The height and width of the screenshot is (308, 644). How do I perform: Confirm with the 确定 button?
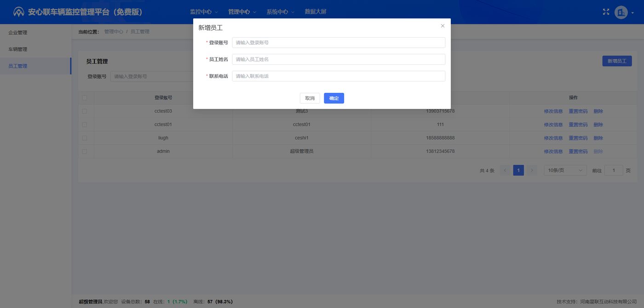tap(334, 98)
